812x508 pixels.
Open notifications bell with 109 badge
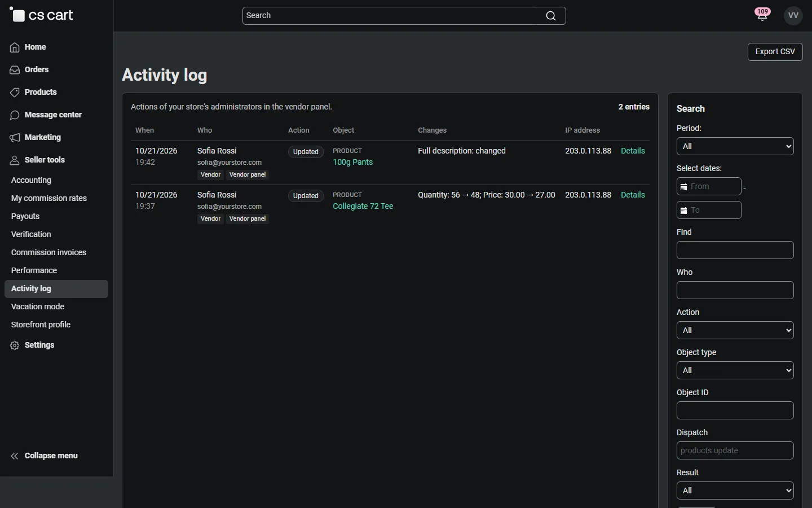pyautogui.click(x=762, y=15)
